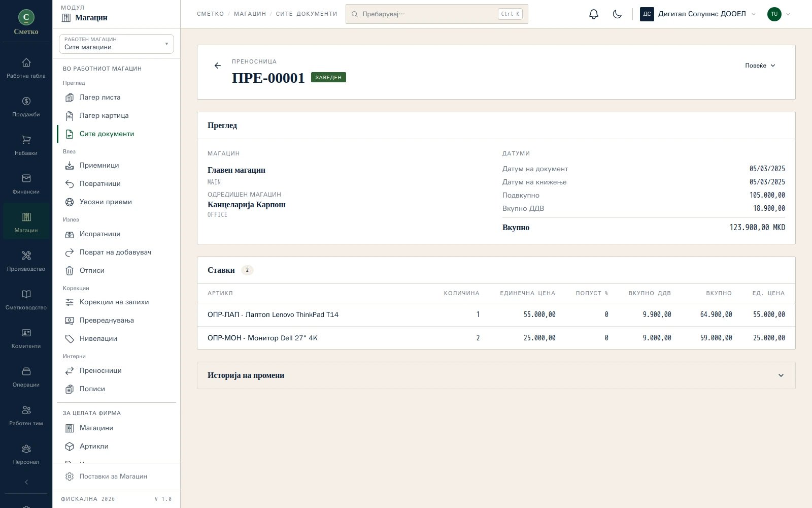Image resolution: width=812 pixels, height=508 pixels.
Task: Open Лагер листа menu item
Action: point(116,98)
